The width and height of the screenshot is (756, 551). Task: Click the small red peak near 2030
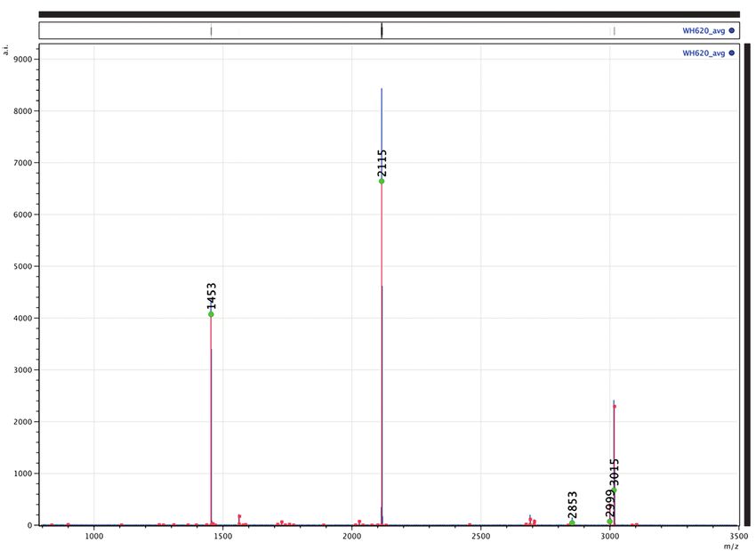(359, 522)
